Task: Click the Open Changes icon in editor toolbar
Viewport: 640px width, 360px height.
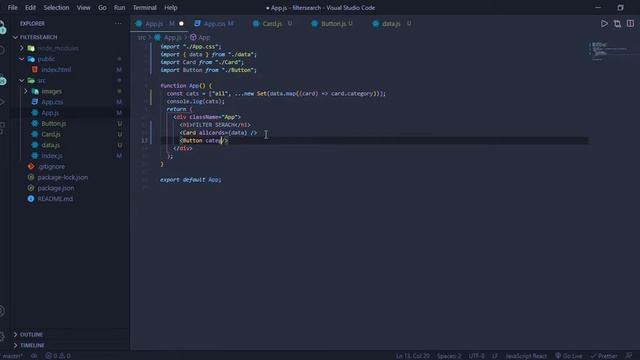Action: point(617,24)
